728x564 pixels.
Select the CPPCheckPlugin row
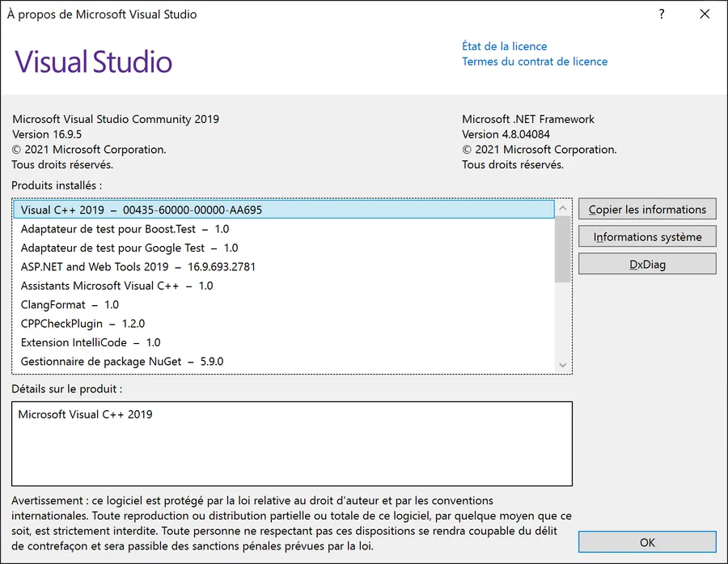coord(284,324)
